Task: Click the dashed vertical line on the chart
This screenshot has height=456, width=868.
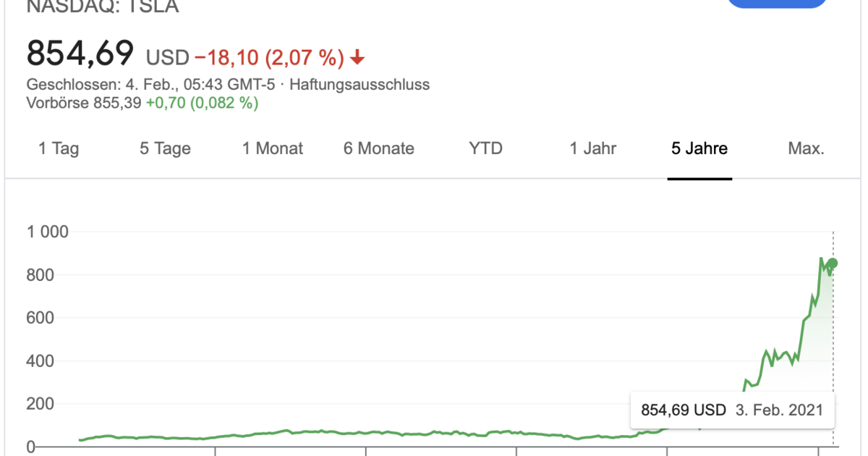Action: (833, 326)
